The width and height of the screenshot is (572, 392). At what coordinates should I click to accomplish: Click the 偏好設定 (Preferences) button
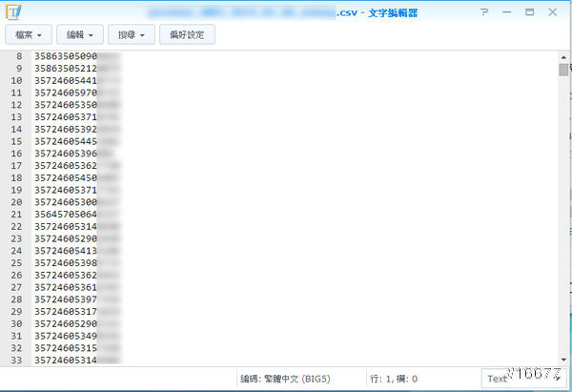point(187,34)
